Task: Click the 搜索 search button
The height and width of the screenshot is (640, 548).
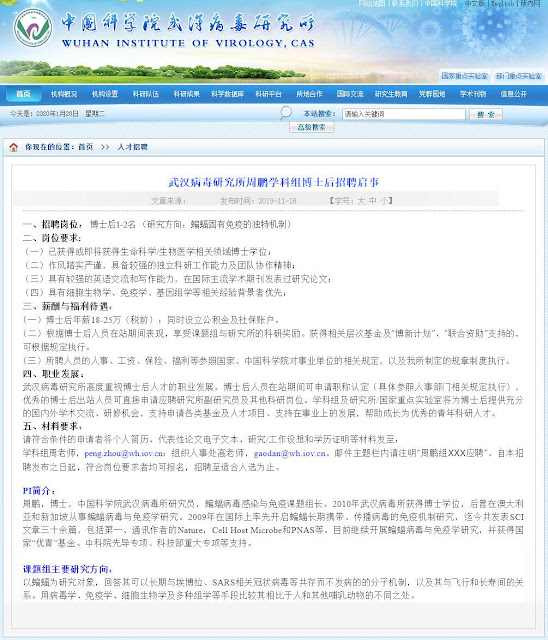Action: pyautogui.click(x=486, y=114)
